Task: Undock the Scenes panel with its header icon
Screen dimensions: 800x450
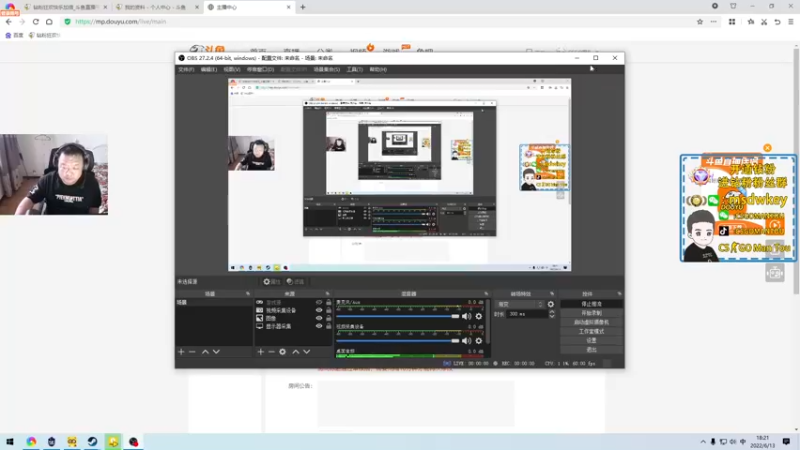Action: pyautogui.click(x=248, y=294)
